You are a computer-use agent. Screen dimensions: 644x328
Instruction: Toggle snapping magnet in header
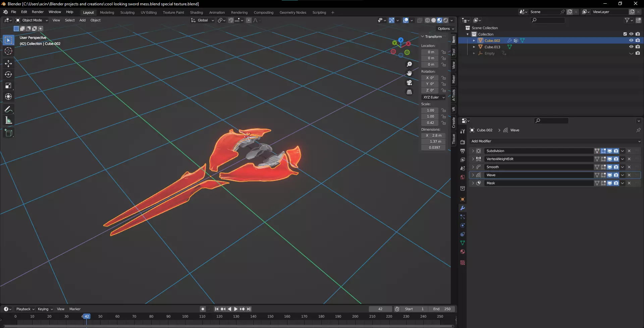[x=231, y=20]
